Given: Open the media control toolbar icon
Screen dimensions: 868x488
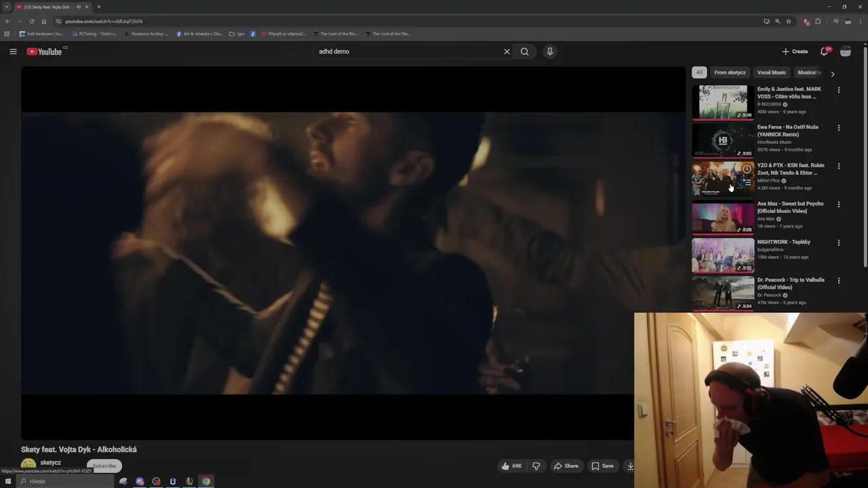Looking at the screenshot, I should click(x=836, y=21).
